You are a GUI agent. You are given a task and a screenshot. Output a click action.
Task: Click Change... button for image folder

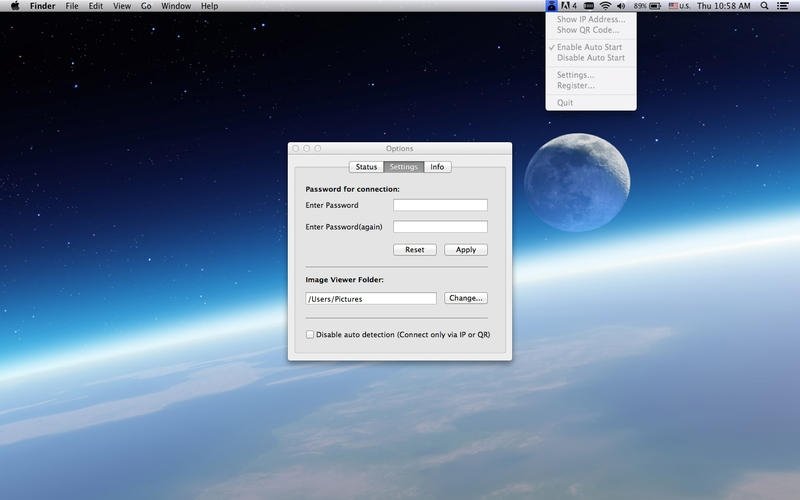[466, 298]
